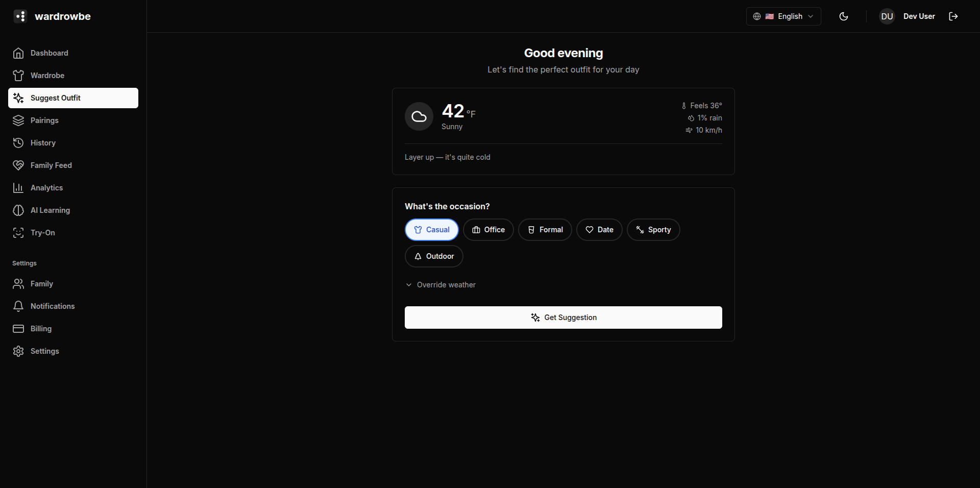Click the Billing card icon
The height and width of the screenshot is (488, 980).
[x=18, y=329]
